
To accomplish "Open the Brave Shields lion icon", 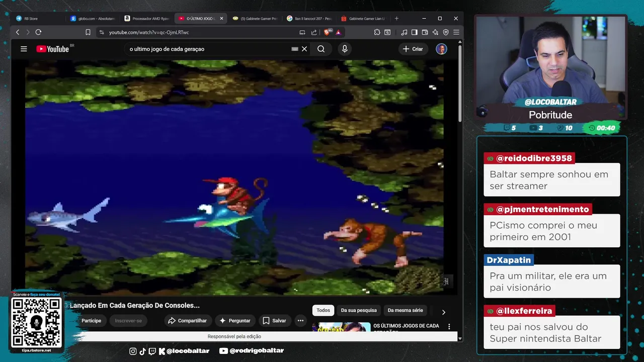I will (x=328, y=32).
